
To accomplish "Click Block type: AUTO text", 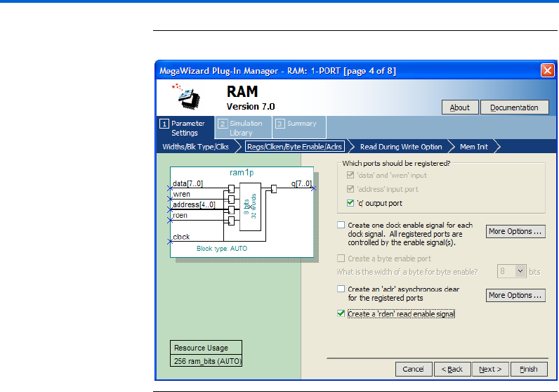I will pyautogui.click(x=222, y=249).
